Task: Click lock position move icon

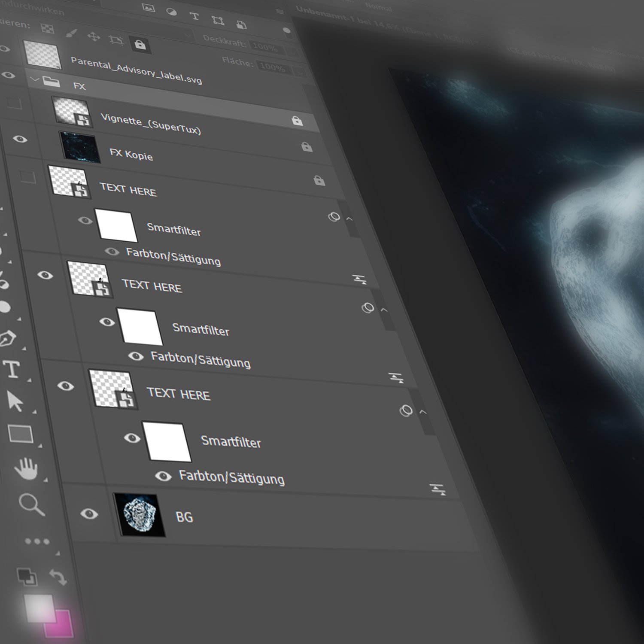Action: click(x=93, y=36)
